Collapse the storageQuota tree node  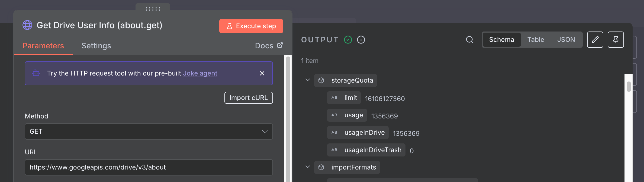pos(307,80)
